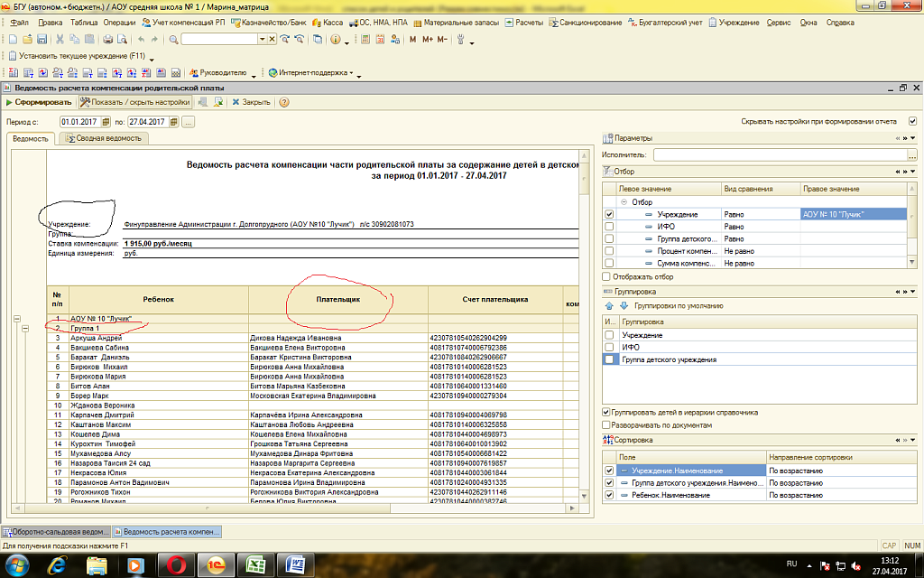This screenshot has width=924, height=578.
Task: Launch Excel from the Windows taskbar
Action: click(254, 564)
